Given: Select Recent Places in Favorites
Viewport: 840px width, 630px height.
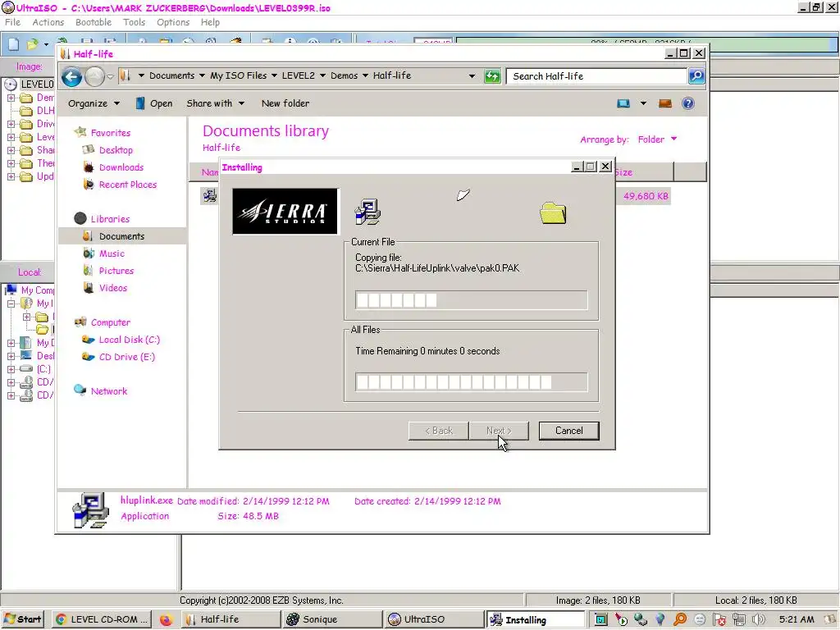Looking at the screenshot, I should (127, 185).
